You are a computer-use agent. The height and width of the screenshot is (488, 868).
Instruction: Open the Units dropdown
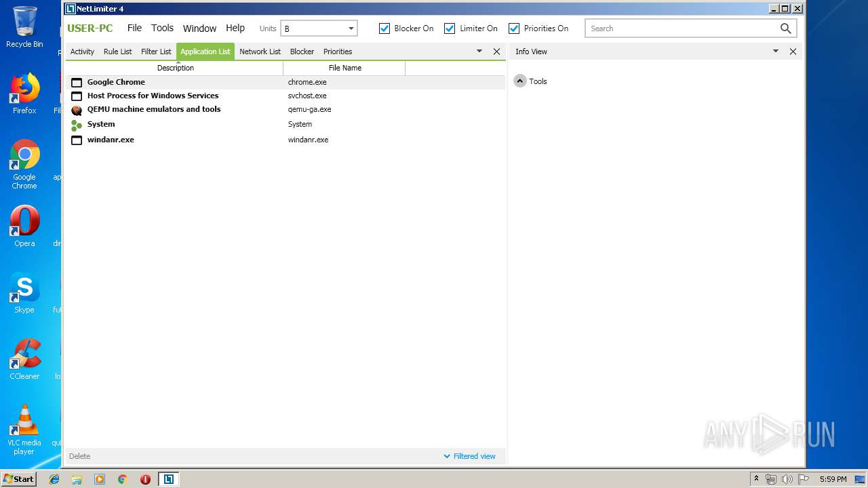pos(319,28)
